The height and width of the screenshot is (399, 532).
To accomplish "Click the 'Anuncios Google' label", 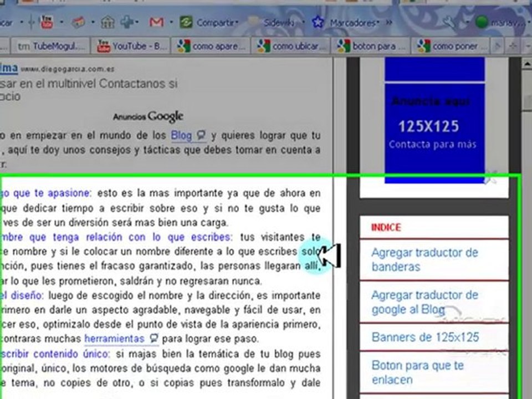I will point(149,117).
